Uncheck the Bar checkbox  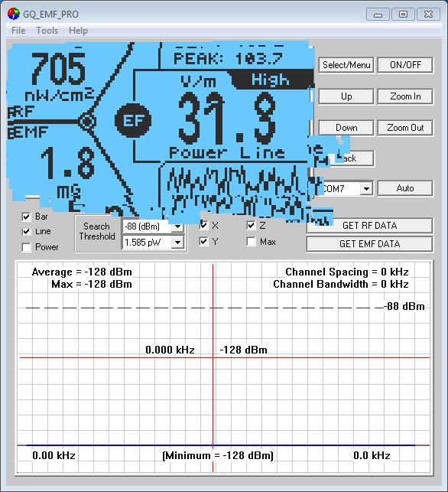(x=27, y=217)
